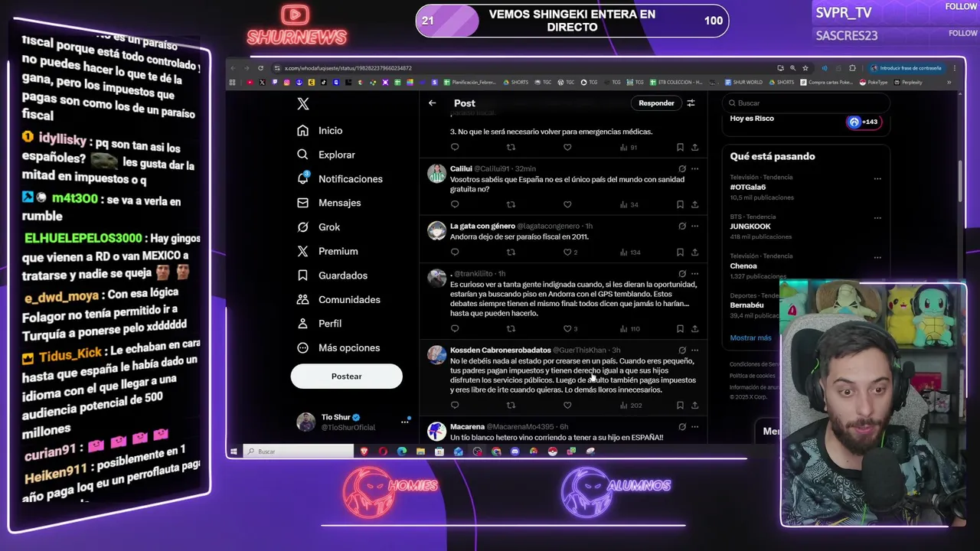Open Grok in sidebar
Image resolution: width=980 pixels, height=551 pixels.
pyautogui.click(x=318, y=227)
